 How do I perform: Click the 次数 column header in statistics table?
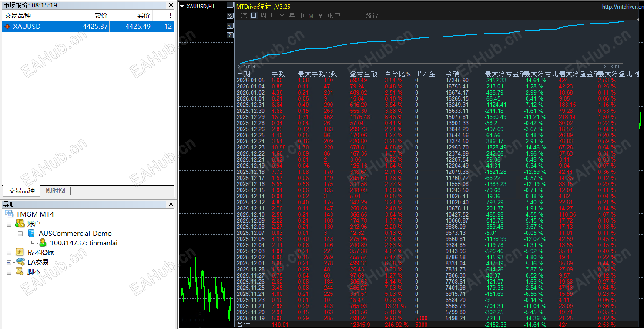click(331, 74)
